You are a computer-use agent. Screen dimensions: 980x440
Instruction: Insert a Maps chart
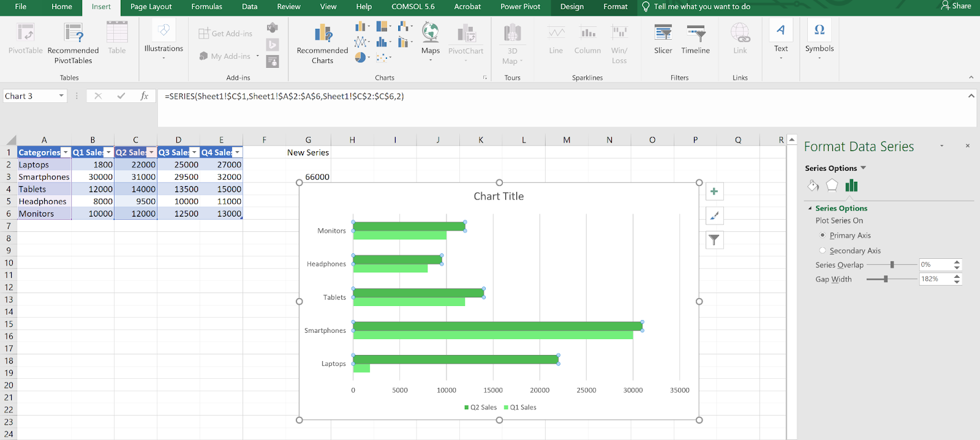click(x=431, y=41)
